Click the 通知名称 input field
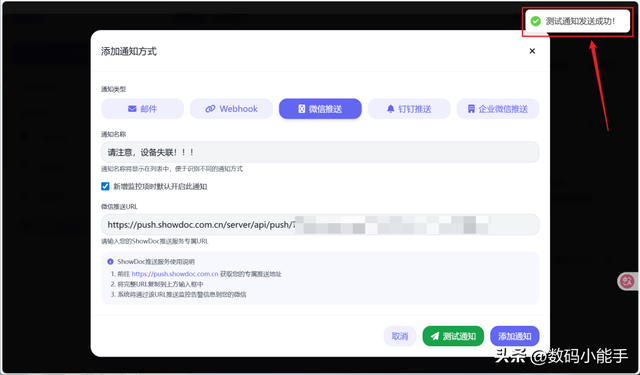The width and height of the screenshot is (640, 375). coord(320,152)
